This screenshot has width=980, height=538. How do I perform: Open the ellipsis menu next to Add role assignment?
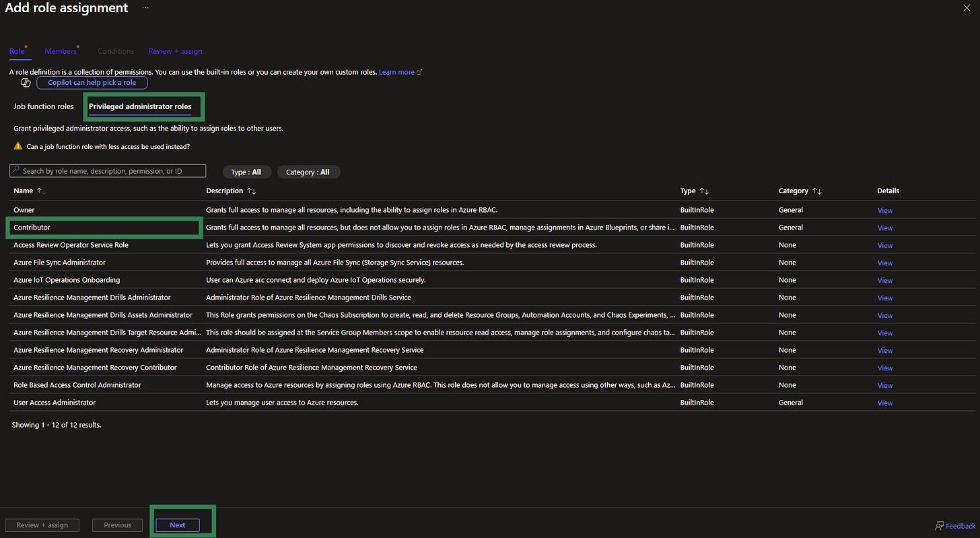pos(145,7)
